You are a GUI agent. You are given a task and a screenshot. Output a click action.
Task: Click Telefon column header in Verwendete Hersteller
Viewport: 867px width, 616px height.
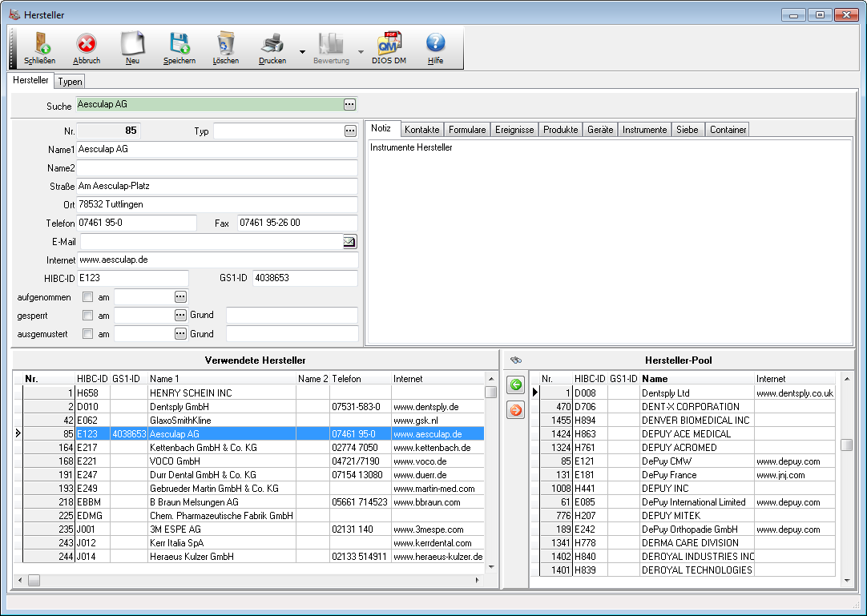pos(361,379)
